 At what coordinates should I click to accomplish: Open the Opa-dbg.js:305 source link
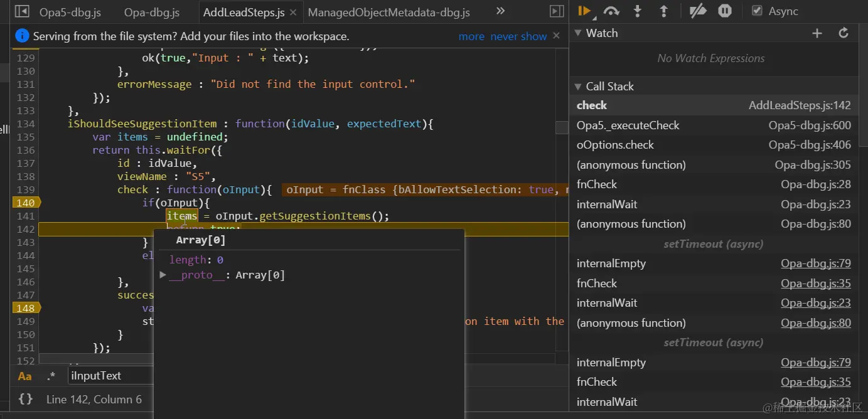(x=813, y=165)
